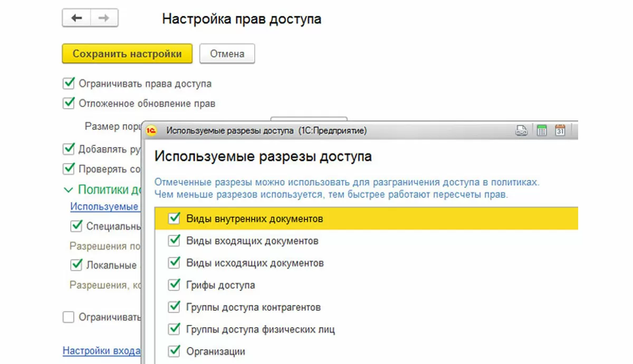
Task: Uncheck the Локальные checkbox
Action: pyautogui.click(x=77, y=265)
